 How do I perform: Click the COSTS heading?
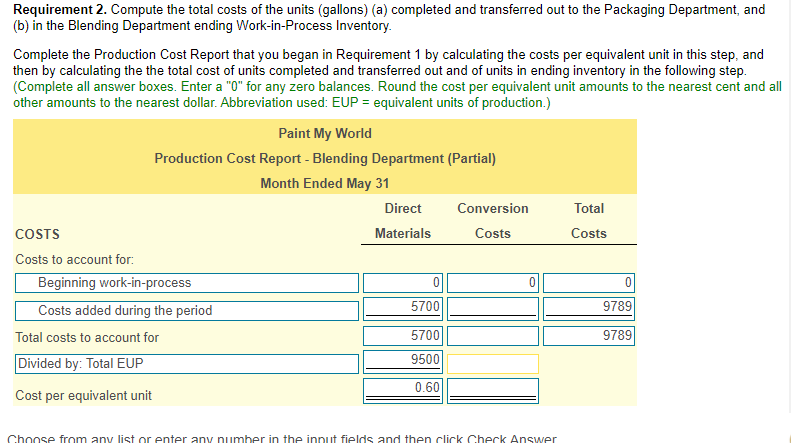(x=37, y=234)
